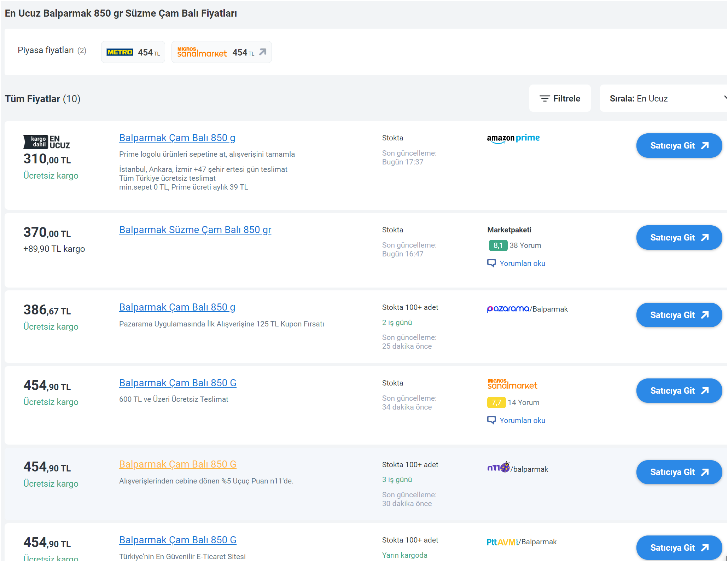
Task: Click the amazon prime logo
Action: coord(513,138)
